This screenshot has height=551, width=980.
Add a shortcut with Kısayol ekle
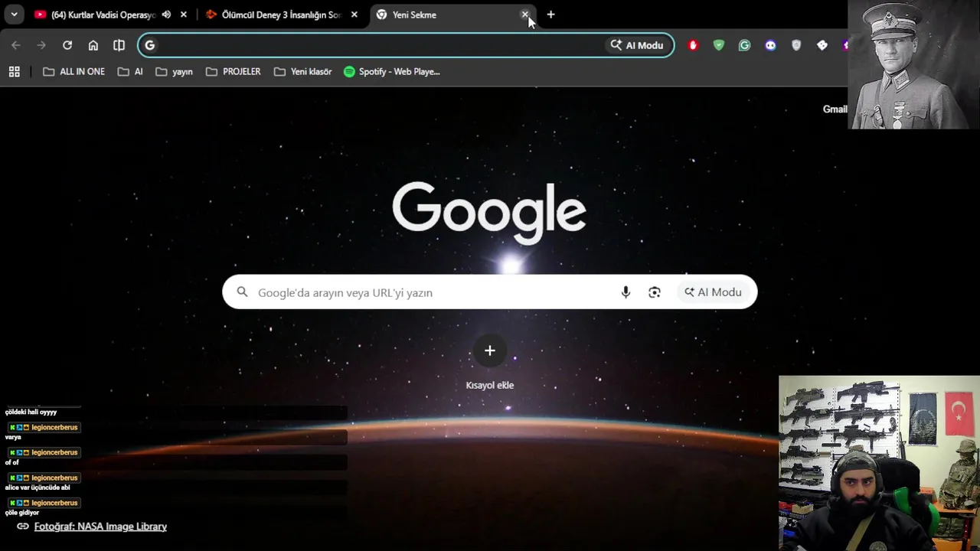click(490, 363)
